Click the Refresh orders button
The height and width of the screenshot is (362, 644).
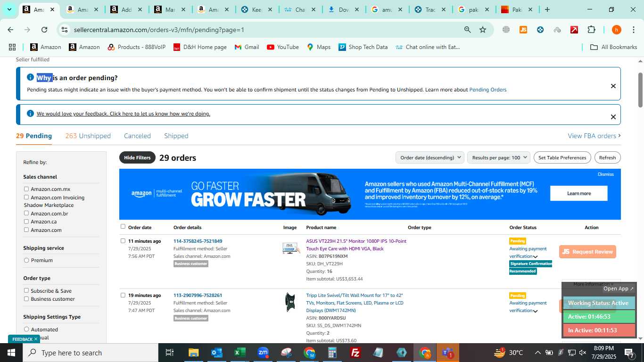(607, 157)
